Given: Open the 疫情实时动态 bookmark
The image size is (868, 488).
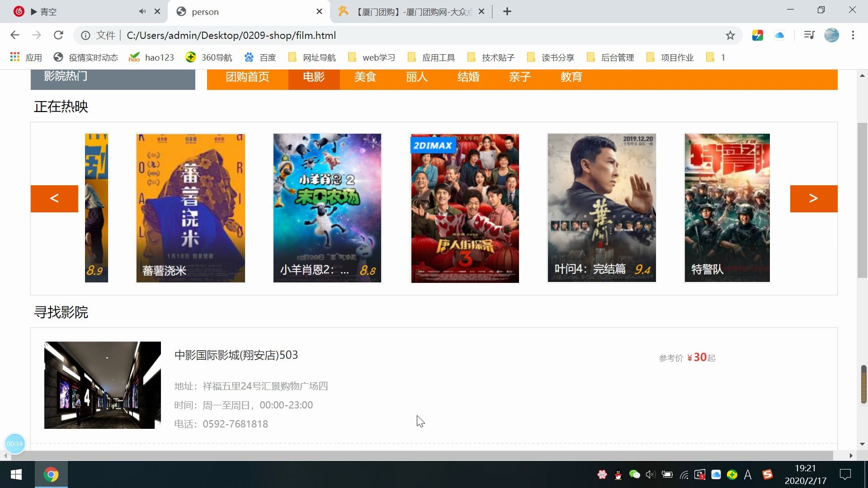Looking at the screenshot, I should 85,57.
